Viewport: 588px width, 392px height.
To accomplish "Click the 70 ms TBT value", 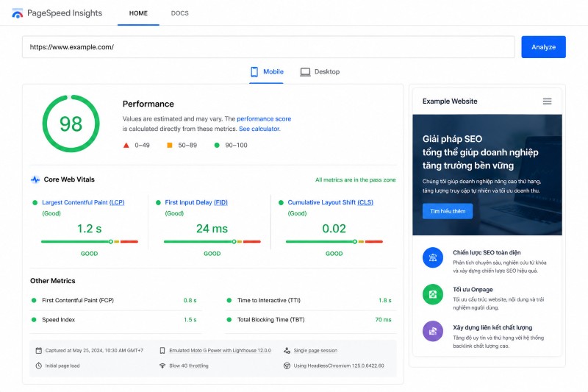I will pyautogui.click(x=383, y=320).
